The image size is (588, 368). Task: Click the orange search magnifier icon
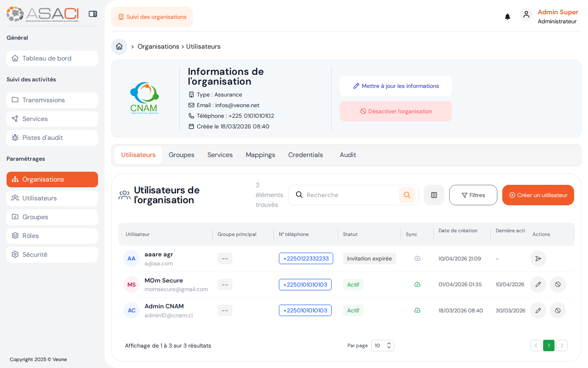[407, 195]
